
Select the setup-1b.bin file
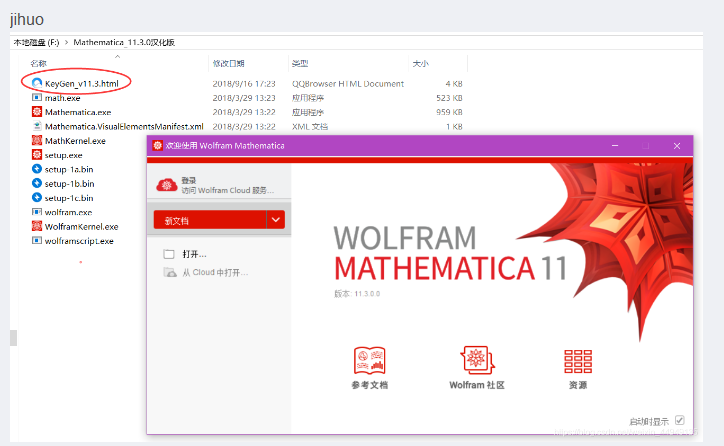click(x=69, y=183)
